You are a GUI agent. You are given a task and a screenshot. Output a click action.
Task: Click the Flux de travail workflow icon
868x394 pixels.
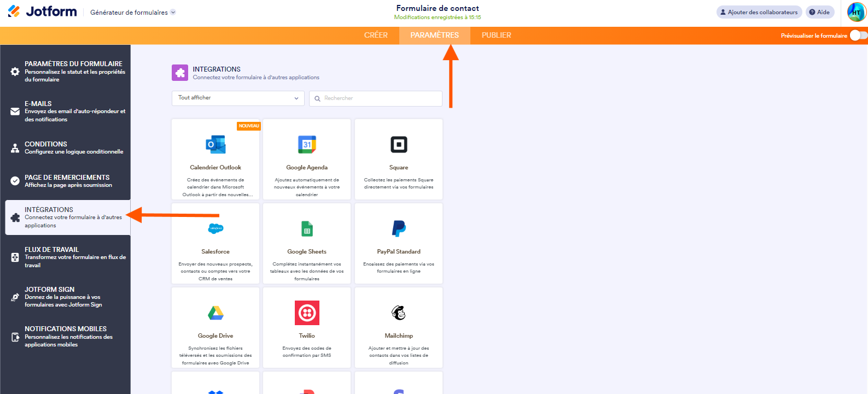[15, 257]
